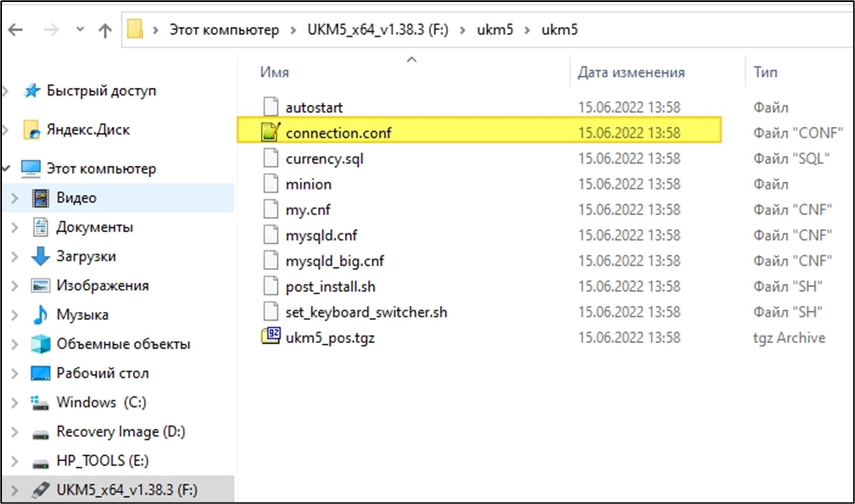Click the first 'ukm5' breadcrumb segment
The width and height of the screenshot is (855, 504).
pos(495,30)
